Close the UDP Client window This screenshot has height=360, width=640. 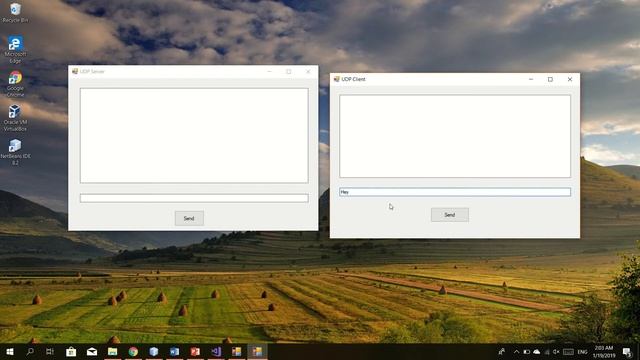pos(570,79)
